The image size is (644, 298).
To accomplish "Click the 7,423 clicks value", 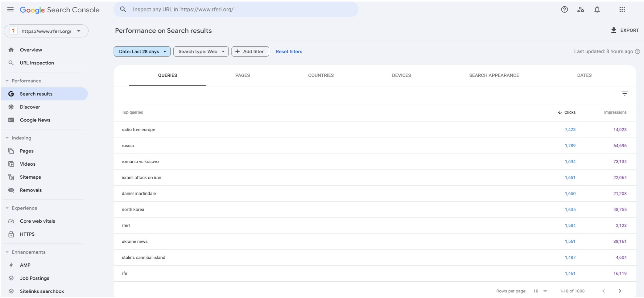I will (x=570, y=130).
